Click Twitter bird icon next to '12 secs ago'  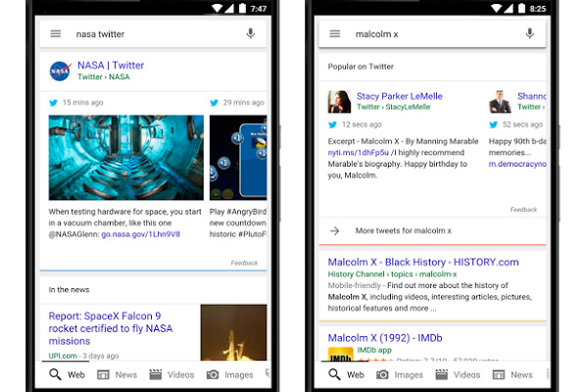(x=333, y=124)
